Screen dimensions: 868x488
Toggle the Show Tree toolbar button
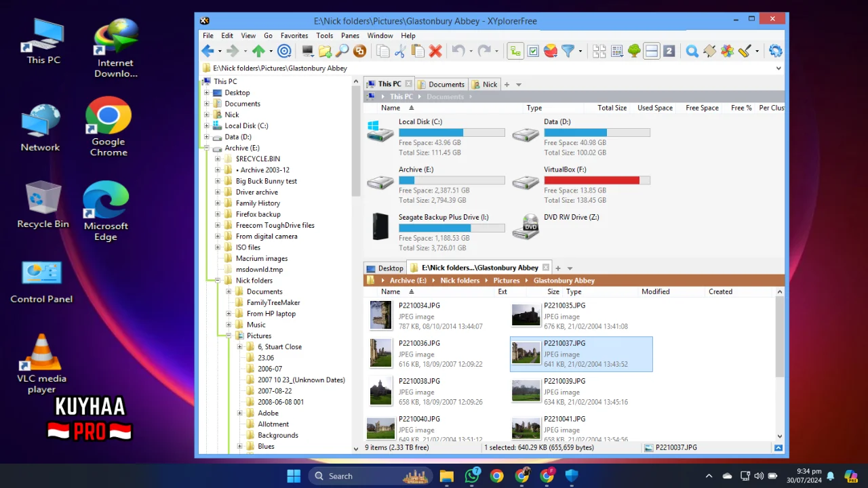pyautogui.click(x=515, y=51)
